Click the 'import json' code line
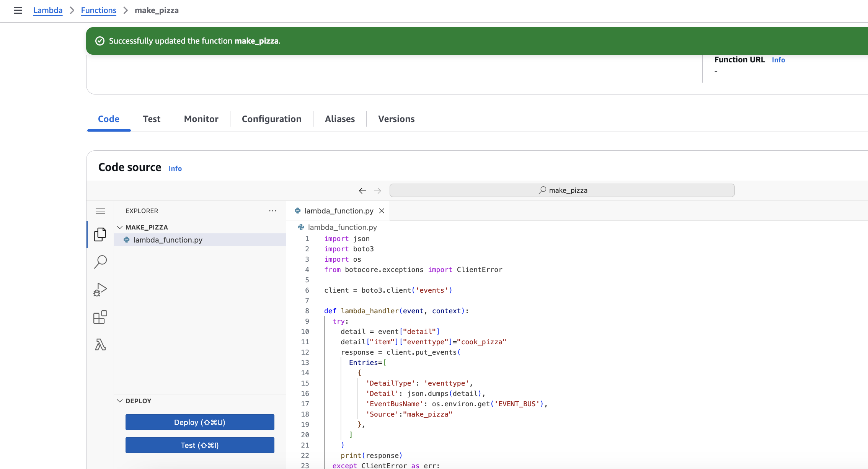Screen dimensions: 868x469 (x=347, y=239)
